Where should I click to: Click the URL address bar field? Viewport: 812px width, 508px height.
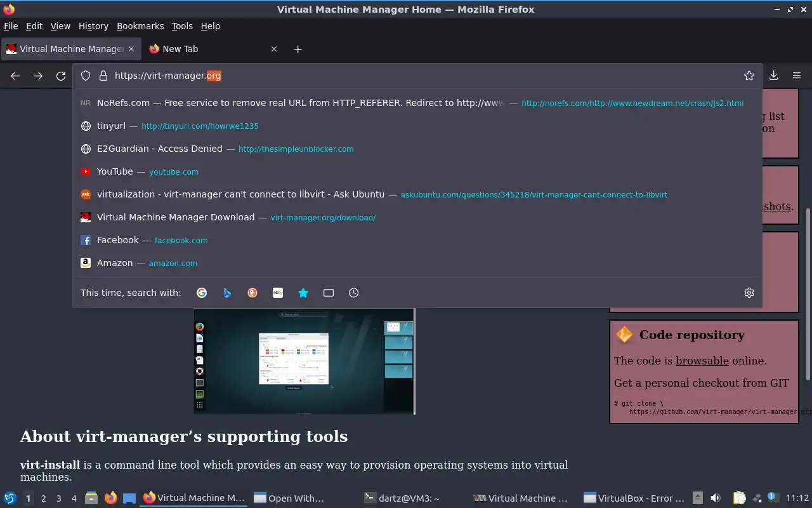coord(417,76)
